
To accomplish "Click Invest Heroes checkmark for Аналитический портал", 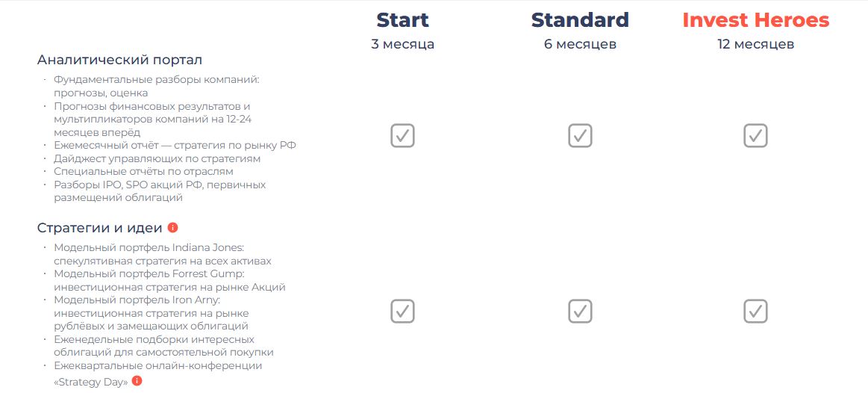I will pos(755,135).
